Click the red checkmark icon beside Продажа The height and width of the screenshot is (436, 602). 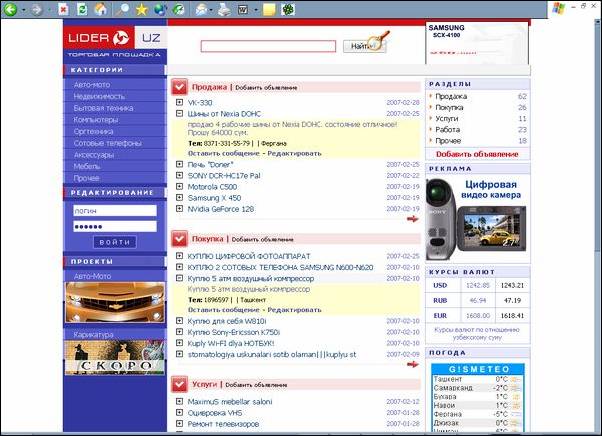179,88
